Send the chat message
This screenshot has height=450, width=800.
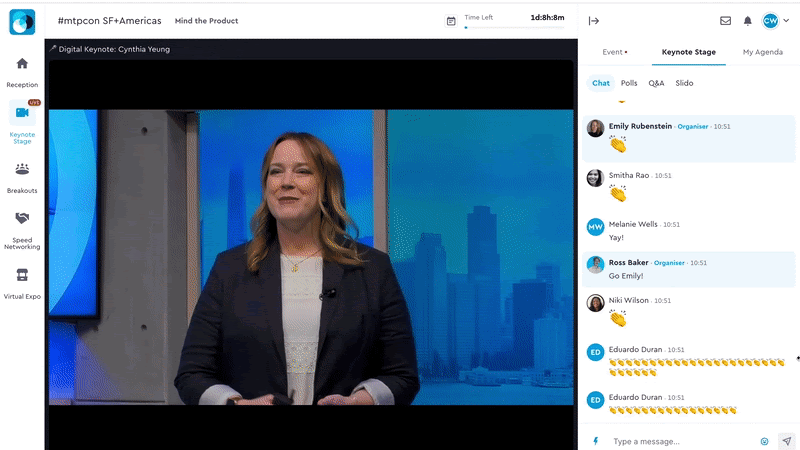786,441
